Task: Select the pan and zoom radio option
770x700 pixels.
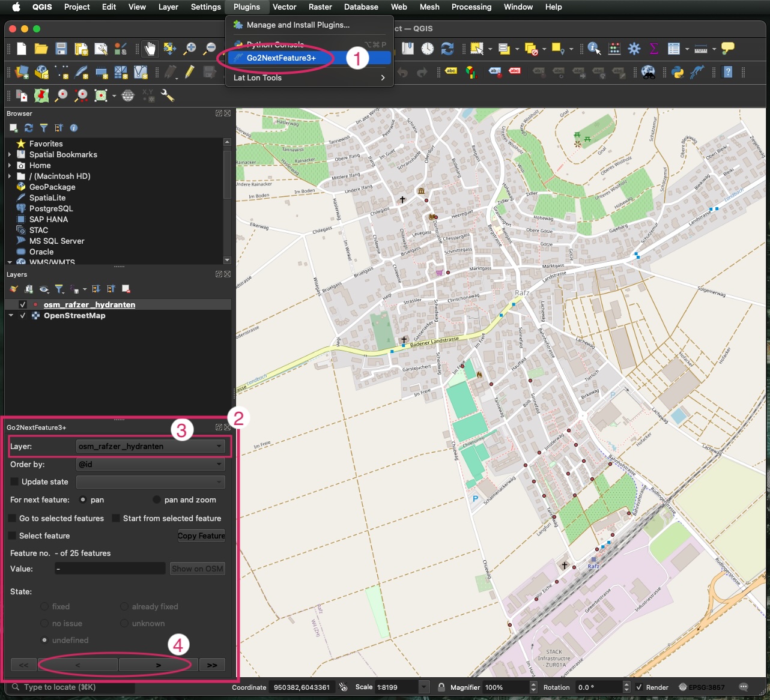Action: [157, 499]
